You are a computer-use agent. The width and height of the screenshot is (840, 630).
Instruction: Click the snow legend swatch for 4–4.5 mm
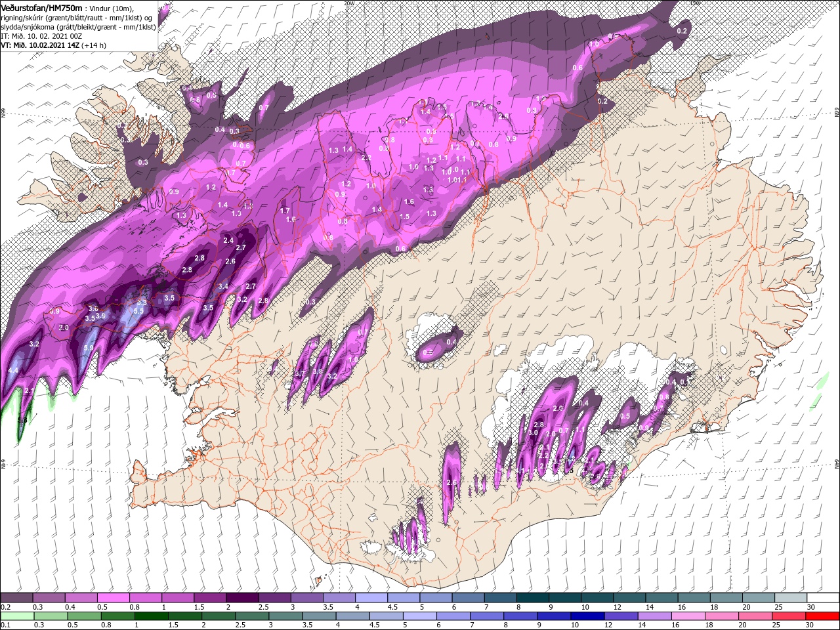coord(371,598)
